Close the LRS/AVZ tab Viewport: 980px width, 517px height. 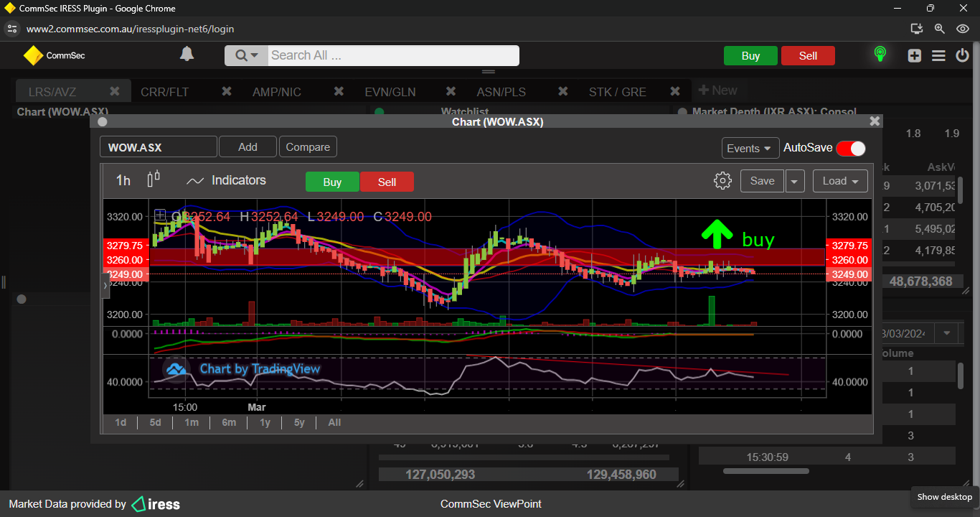[x=114, y=91]
